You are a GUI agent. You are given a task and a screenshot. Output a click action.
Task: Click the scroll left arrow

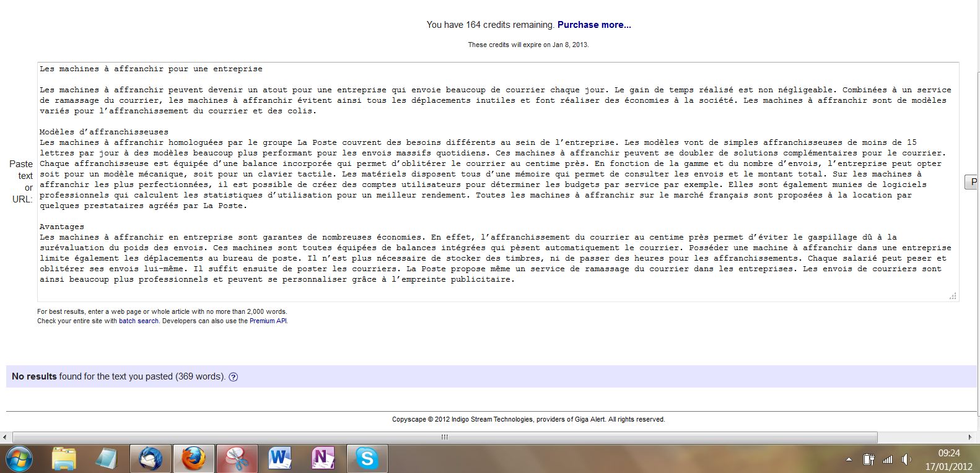click(6, 437)
